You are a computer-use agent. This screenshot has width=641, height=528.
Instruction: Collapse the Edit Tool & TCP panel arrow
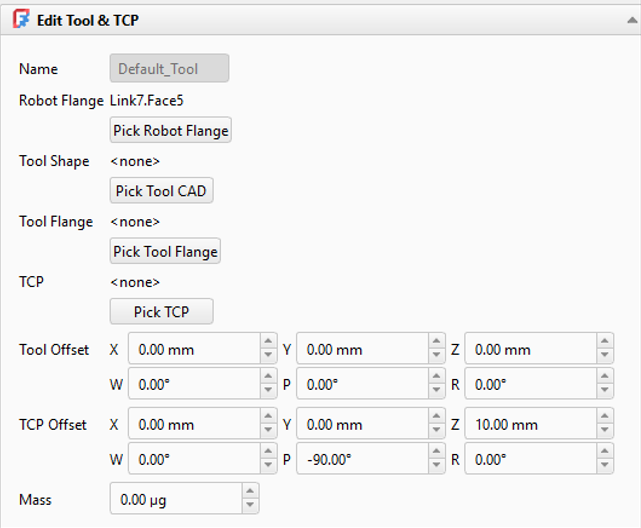[632, 20]
